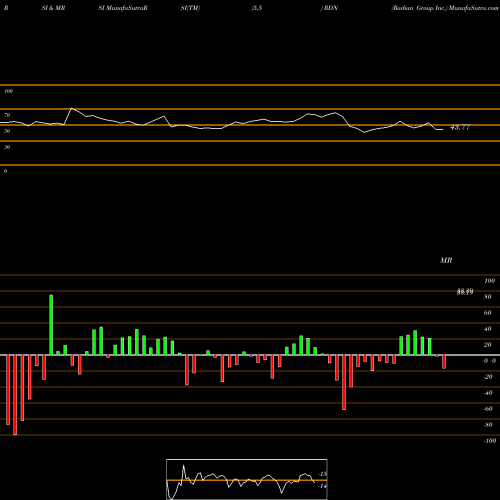Click the RSI current value 43.77 label
The width and height of the screenshot is (500, 500).
point(460,127)
